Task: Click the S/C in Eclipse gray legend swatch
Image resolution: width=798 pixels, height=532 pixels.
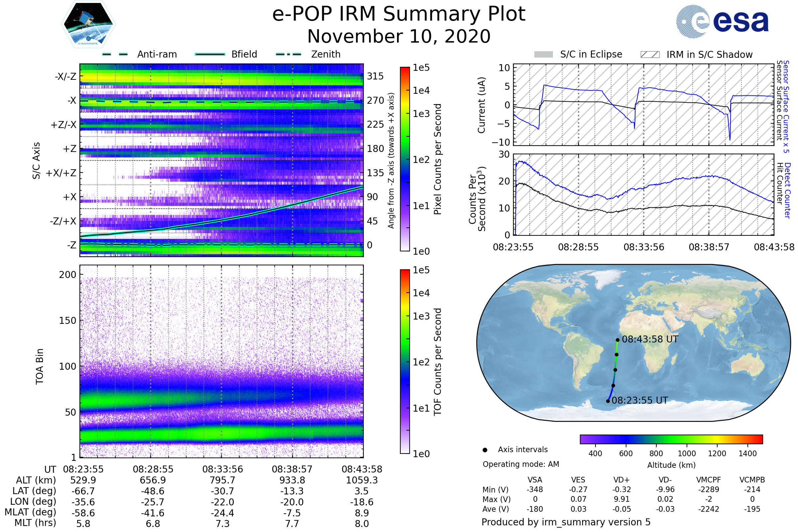Action: coord(544,55)
